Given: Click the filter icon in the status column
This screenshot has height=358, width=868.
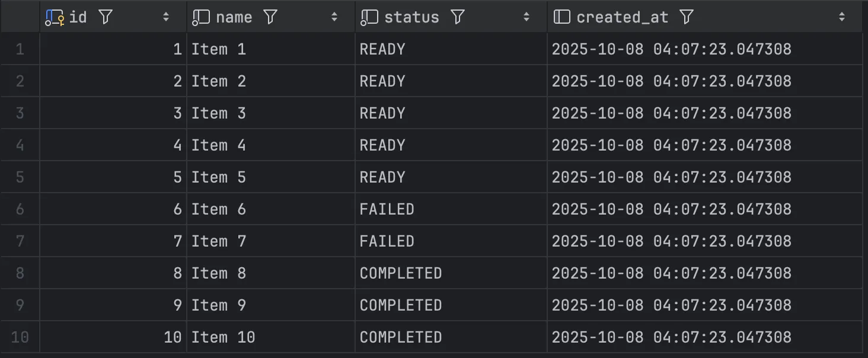Looking at the screenshot, I should 457,17.
